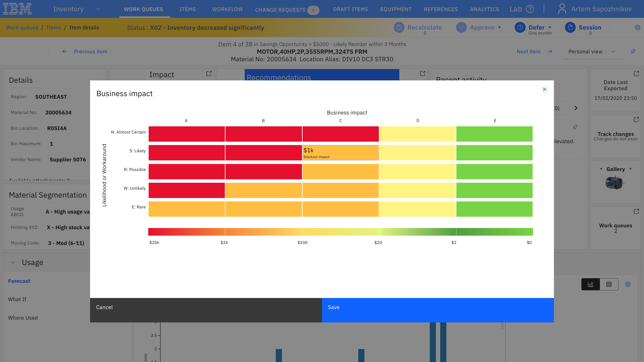Open the Equipment tab

point(396,9)
